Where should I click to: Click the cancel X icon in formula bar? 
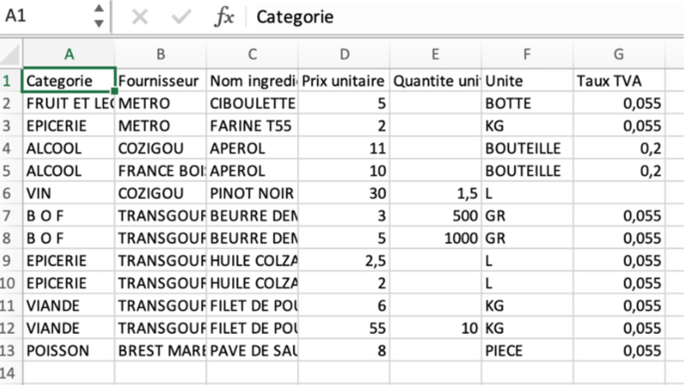pos(140,17)
